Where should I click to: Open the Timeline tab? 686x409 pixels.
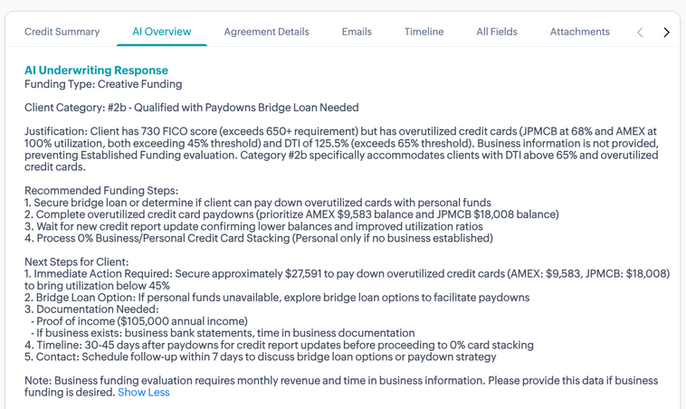[x=424, y=32]
